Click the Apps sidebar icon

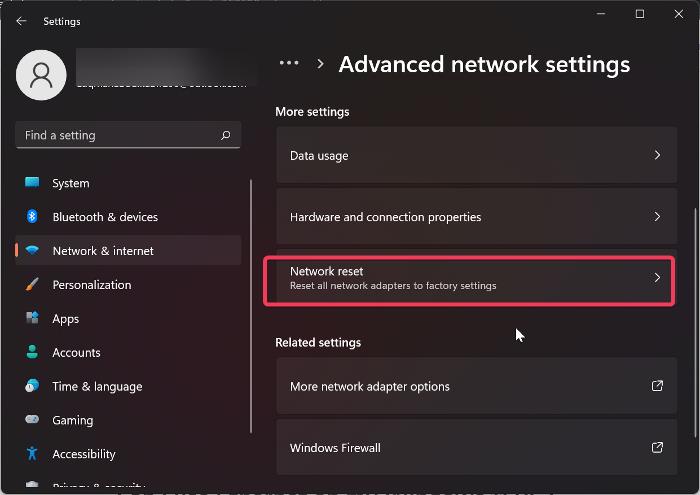point(32,319)
